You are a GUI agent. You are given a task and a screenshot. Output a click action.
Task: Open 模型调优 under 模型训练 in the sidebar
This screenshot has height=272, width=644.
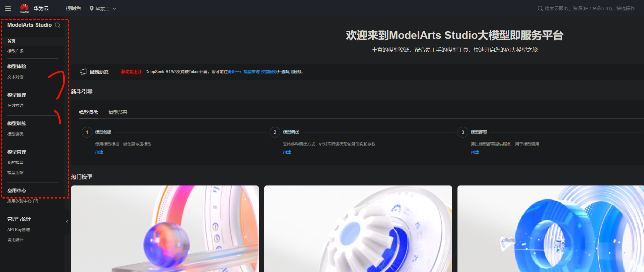click(15, 134)
